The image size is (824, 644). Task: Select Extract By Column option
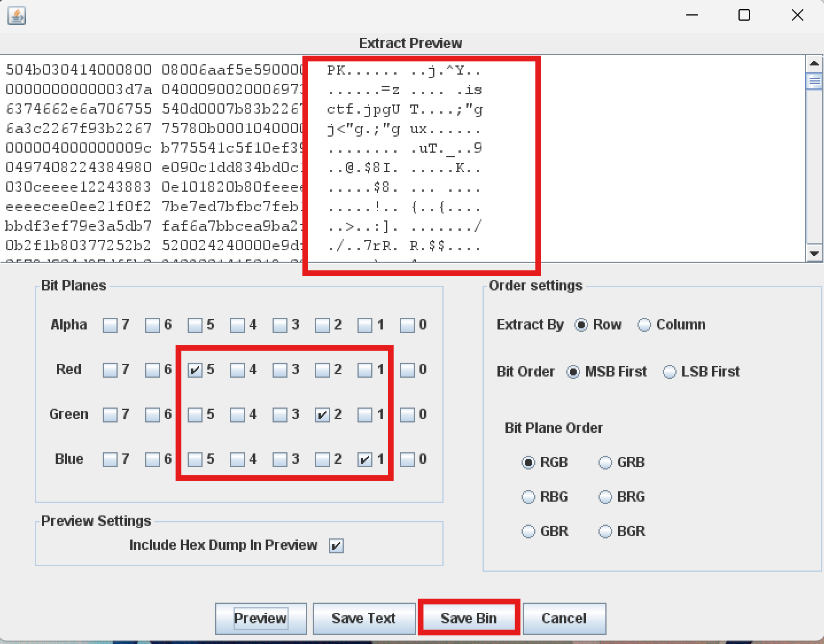[644, 325]
